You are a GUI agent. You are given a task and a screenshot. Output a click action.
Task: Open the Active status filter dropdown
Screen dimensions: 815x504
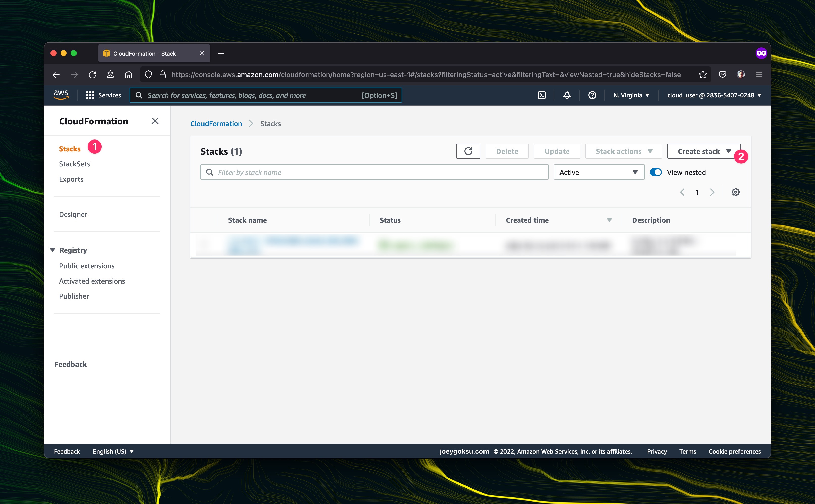[x=599, y=172]
